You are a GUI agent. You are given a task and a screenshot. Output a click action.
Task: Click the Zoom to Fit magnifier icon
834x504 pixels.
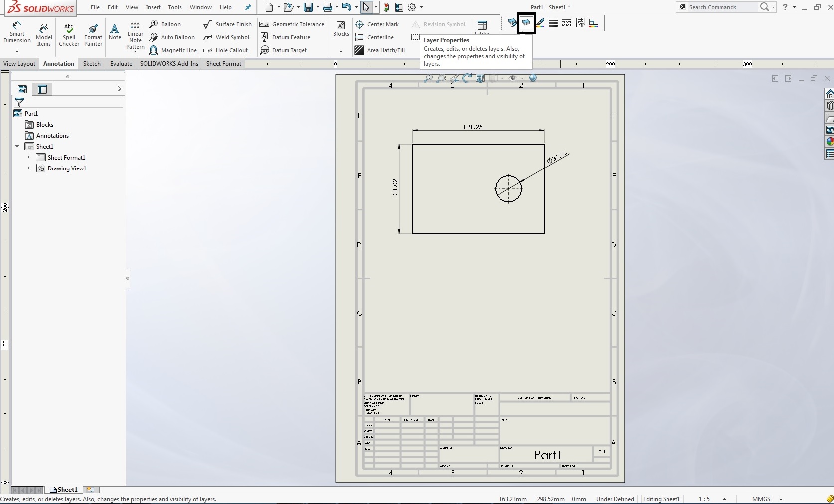pos(428,78)
